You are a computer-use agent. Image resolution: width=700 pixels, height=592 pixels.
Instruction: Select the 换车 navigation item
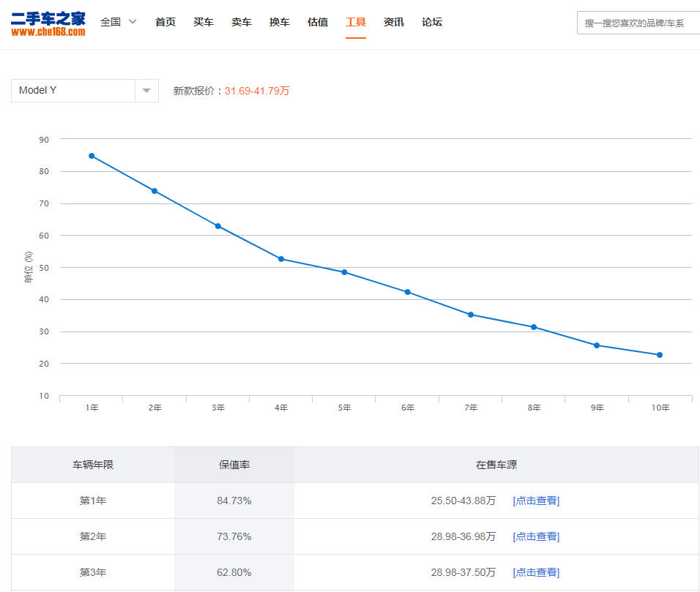point(280,22)
